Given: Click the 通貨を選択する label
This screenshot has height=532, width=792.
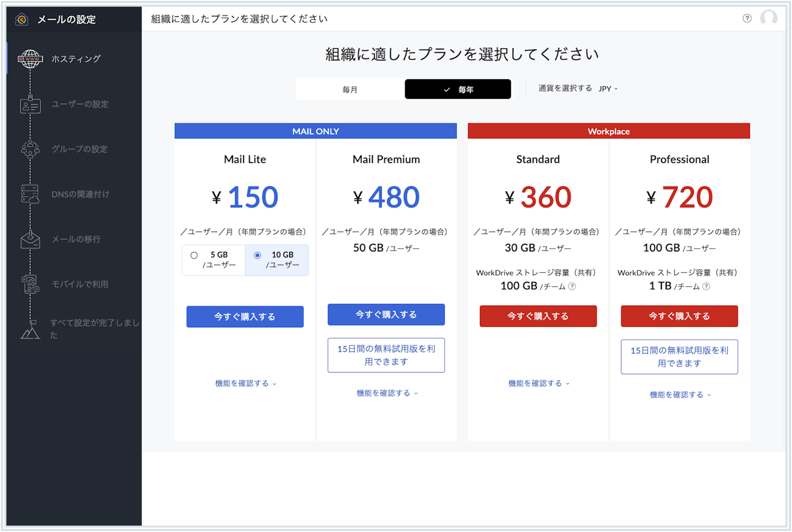Looking at the screenshot, I should point(565,89).
